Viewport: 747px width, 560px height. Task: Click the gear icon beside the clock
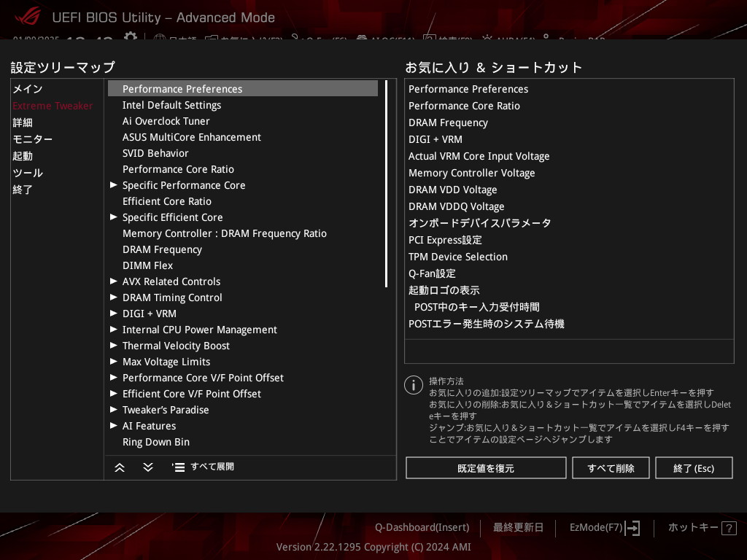coord(130,37)
